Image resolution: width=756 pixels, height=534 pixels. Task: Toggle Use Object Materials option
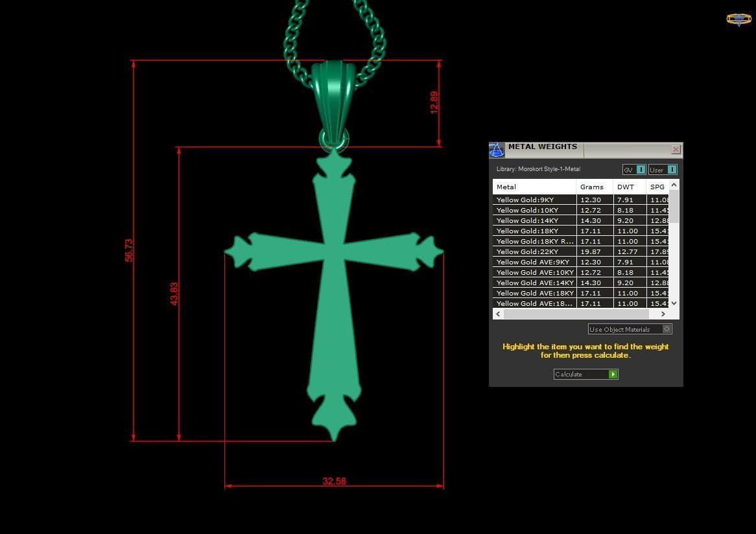(630, 329)
